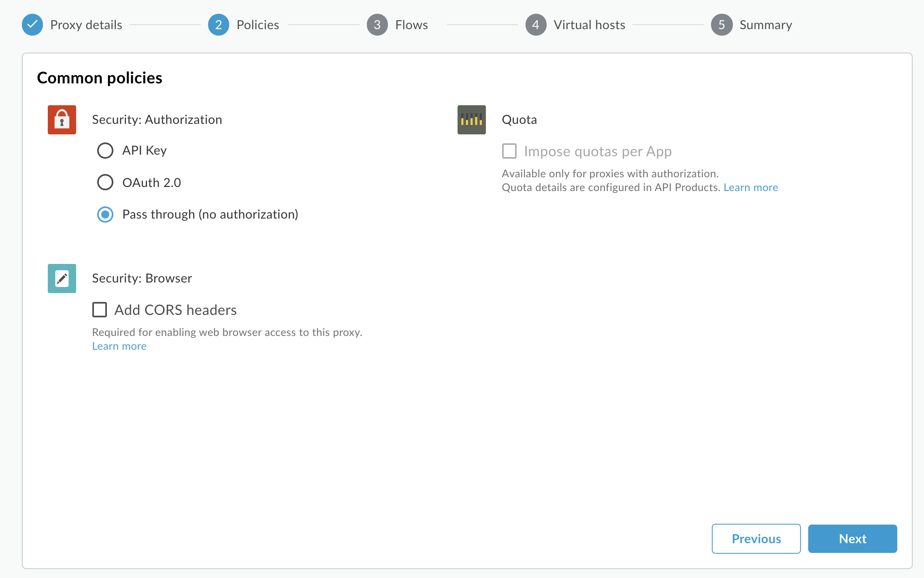Click the step 3 Flows circle icon
This screenshot has width=924, height=578.
377,25
